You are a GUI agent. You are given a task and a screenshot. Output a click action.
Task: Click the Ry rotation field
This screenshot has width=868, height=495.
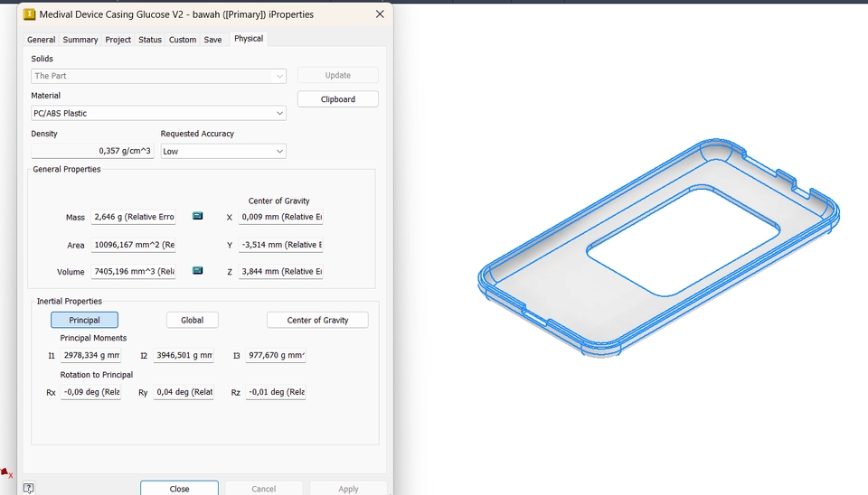(184, 392)
